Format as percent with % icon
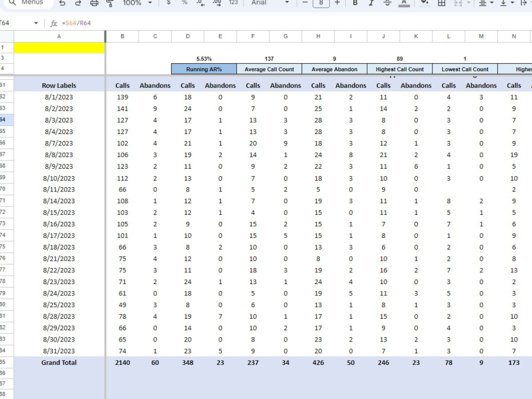The height and width of the screenshot is (399, 532). click(185, 3)
